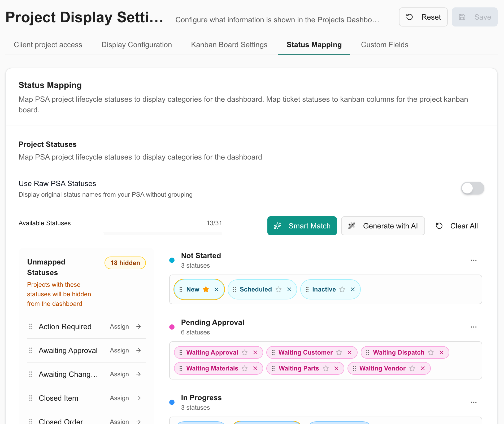Click drag handle on Waiting Materials chip
This screenshot has height=424, width=504.
[x=181, y=368]
